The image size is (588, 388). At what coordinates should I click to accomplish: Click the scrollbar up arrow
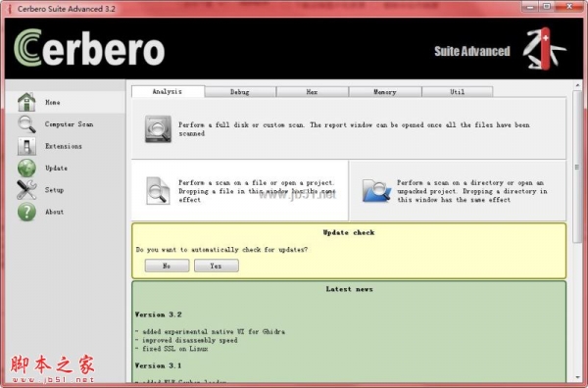[577, 86]
